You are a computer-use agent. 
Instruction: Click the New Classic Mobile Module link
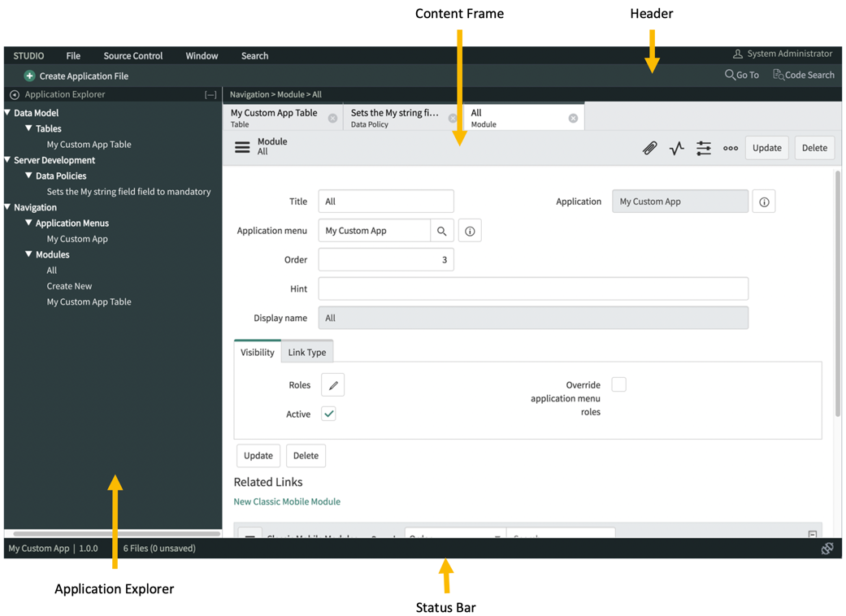286,501
